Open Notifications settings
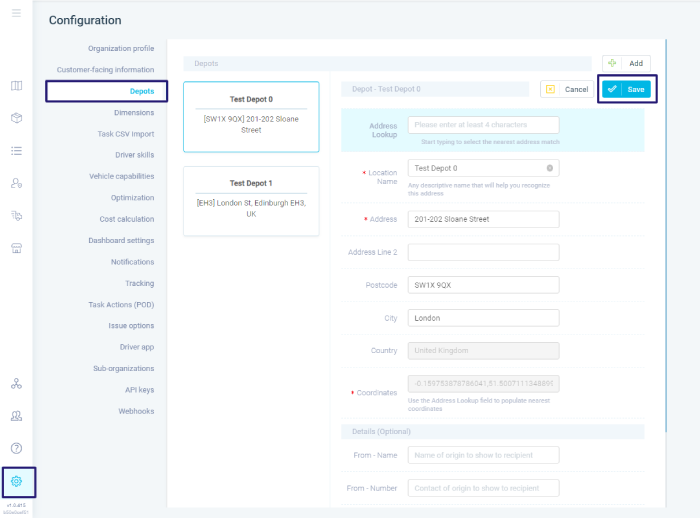The height and width of the screenshot is (518, 700). pyautogui.click(x=132, y=262)
